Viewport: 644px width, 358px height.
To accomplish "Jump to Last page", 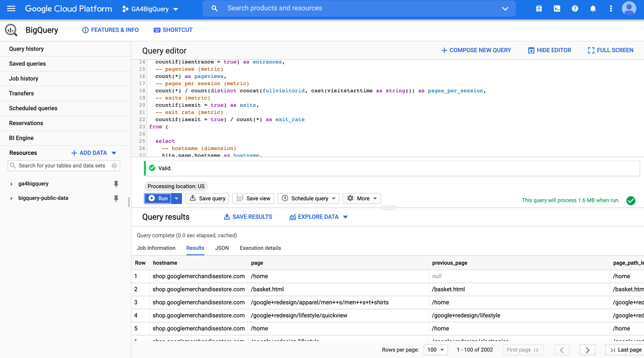I will tap(625, 350).
